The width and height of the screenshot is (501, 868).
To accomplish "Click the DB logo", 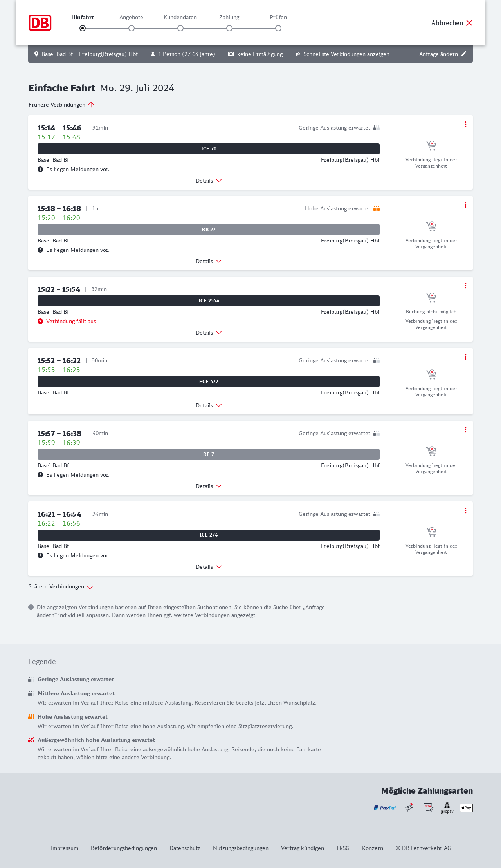I will point(40,23).
